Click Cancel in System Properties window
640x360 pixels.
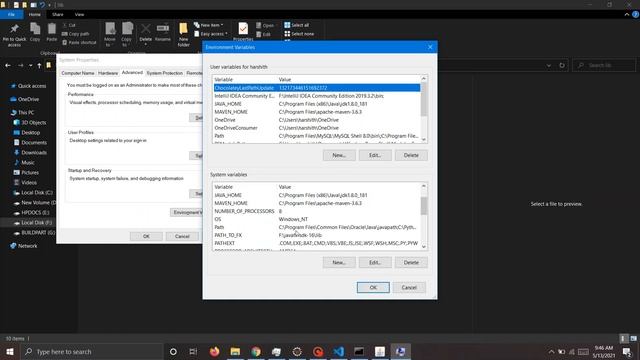click(182, 236)
